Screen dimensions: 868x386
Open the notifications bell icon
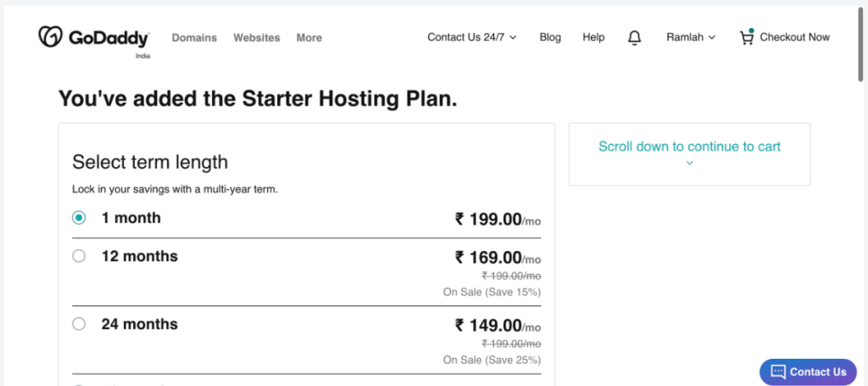click(x=634, y=37)
